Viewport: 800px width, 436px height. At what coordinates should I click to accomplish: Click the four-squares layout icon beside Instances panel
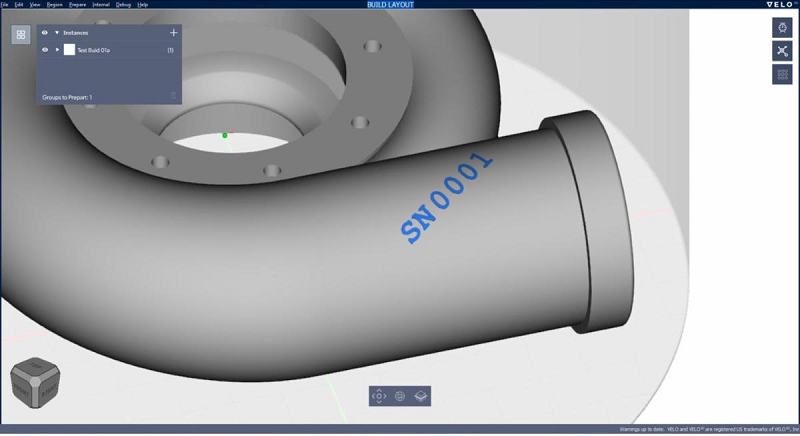[21, 35]
